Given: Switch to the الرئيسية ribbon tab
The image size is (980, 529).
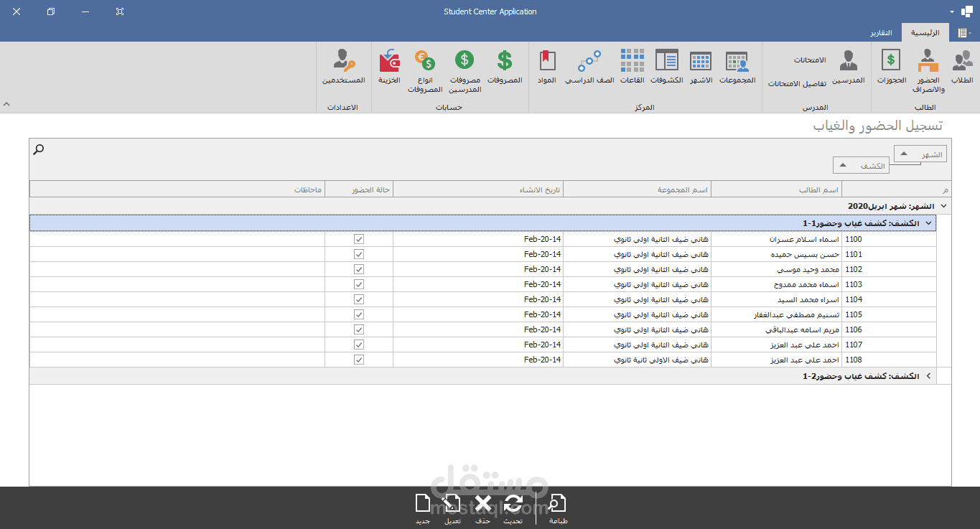Looking at the screenshot, I should pos(925,33).
